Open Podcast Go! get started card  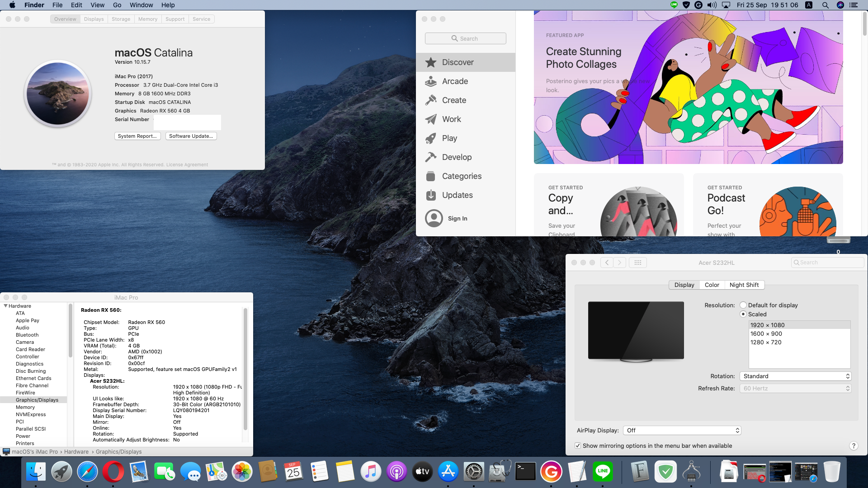coord(768,205)
